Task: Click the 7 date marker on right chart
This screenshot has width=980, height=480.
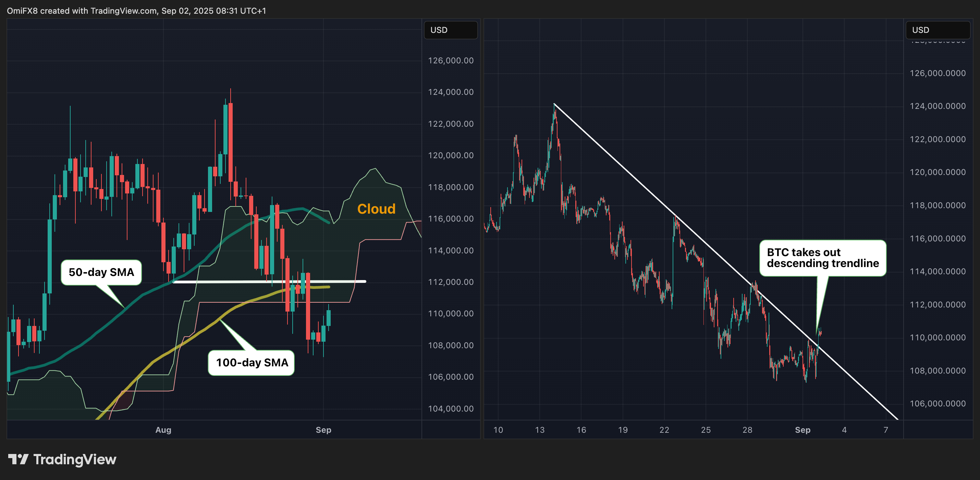Action: pyautogui.click(x=886, y=430)
